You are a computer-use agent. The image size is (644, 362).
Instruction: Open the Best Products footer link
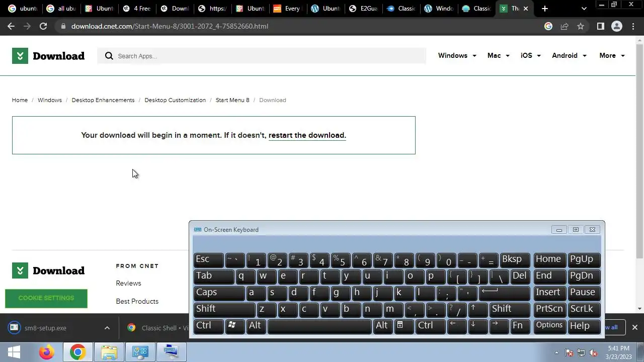[x=137, y=301]
